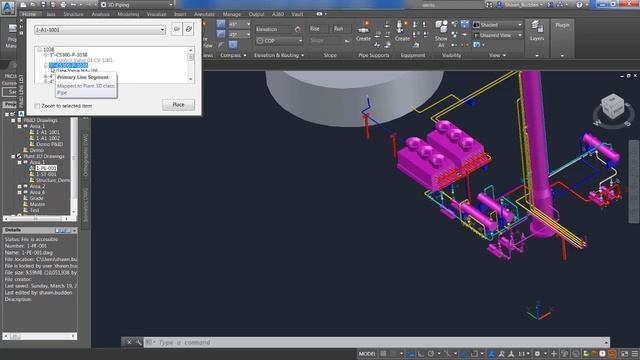Click the Elevation input field

point(274,29)
